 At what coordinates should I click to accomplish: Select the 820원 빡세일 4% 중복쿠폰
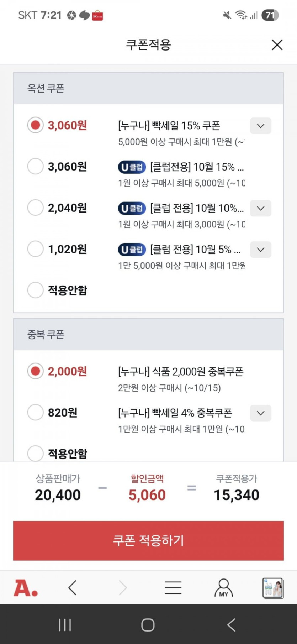[x=35, y=413]
